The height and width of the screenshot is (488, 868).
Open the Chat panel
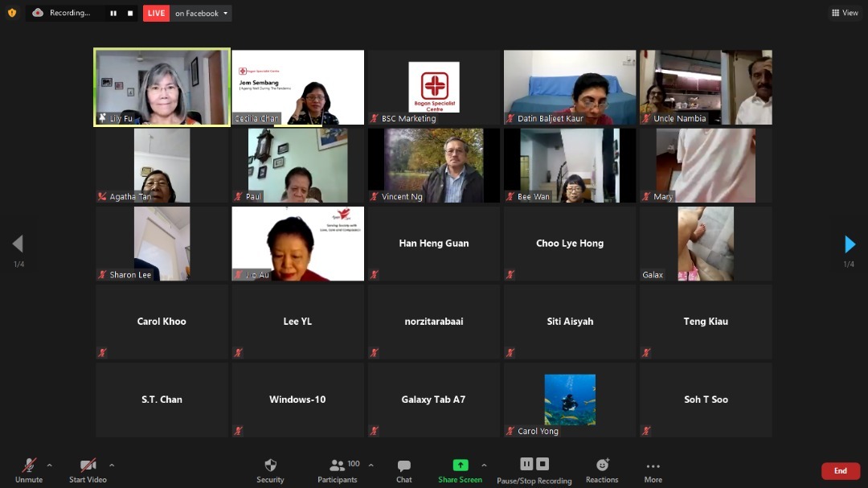click(x=403, y=466)
